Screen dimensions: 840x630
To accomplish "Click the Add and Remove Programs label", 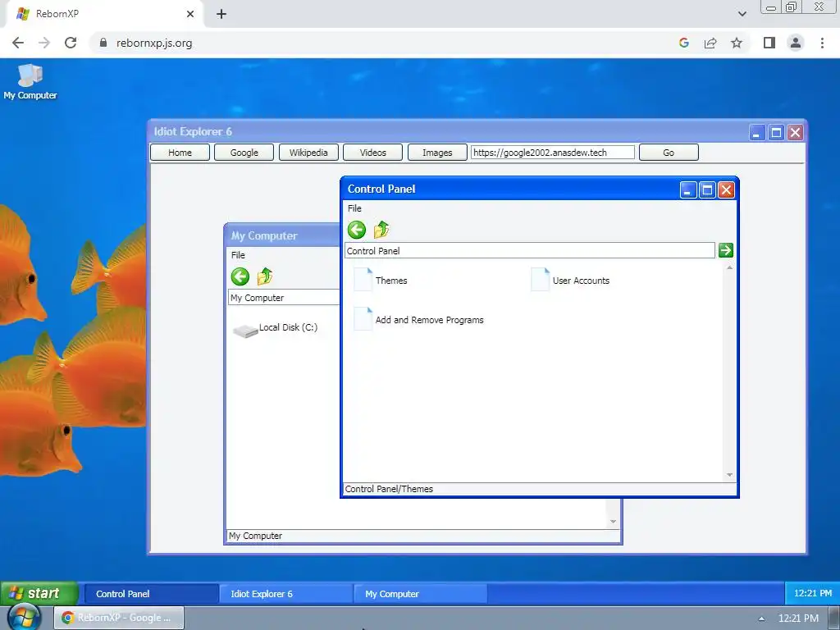I will click(429, 320).
